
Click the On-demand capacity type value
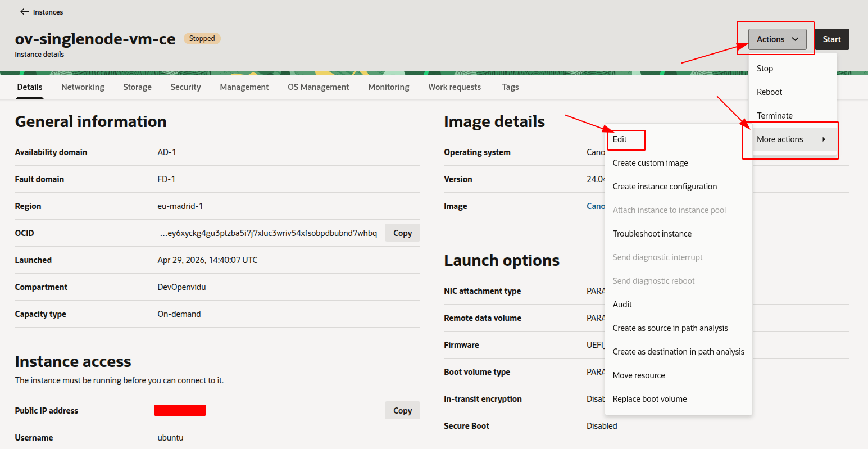(179, 314)
